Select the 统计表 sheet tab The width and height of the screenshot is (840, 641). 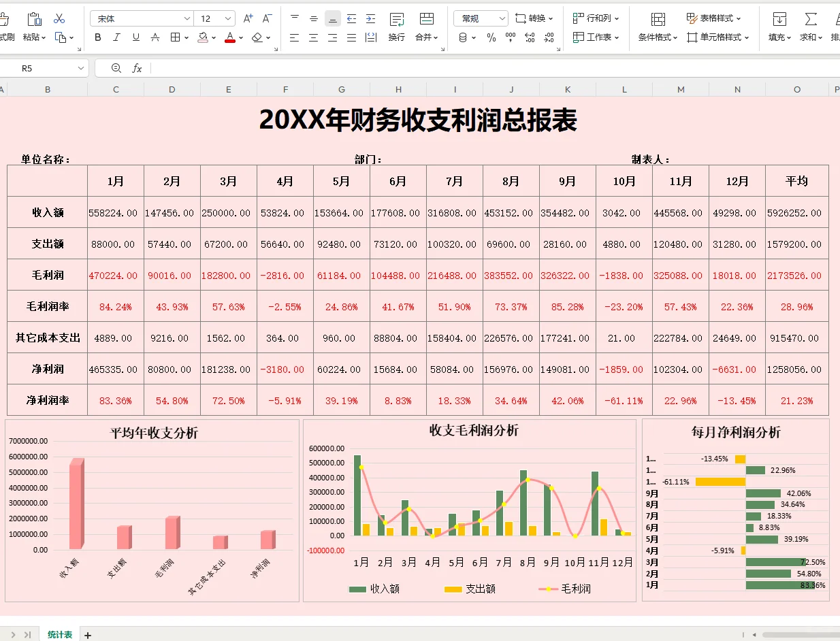pos(60,634)
